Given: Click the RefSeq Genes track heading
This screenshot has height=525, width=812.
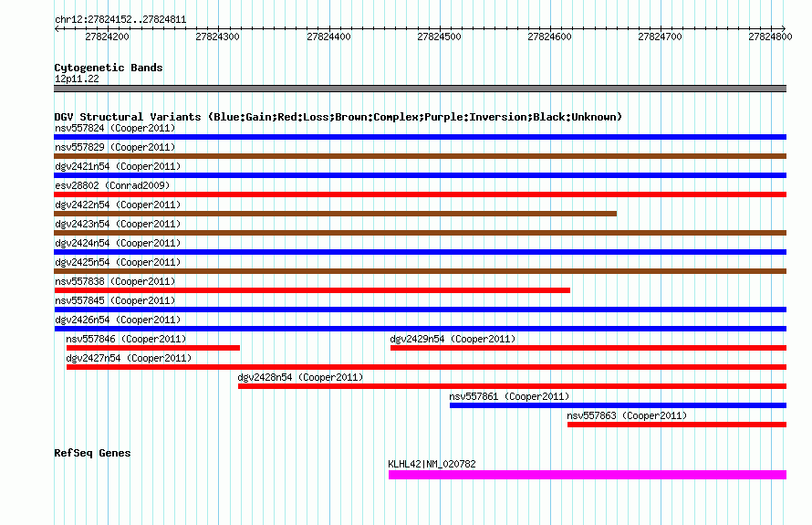Looking at the screenshot, I should point(92,453).
